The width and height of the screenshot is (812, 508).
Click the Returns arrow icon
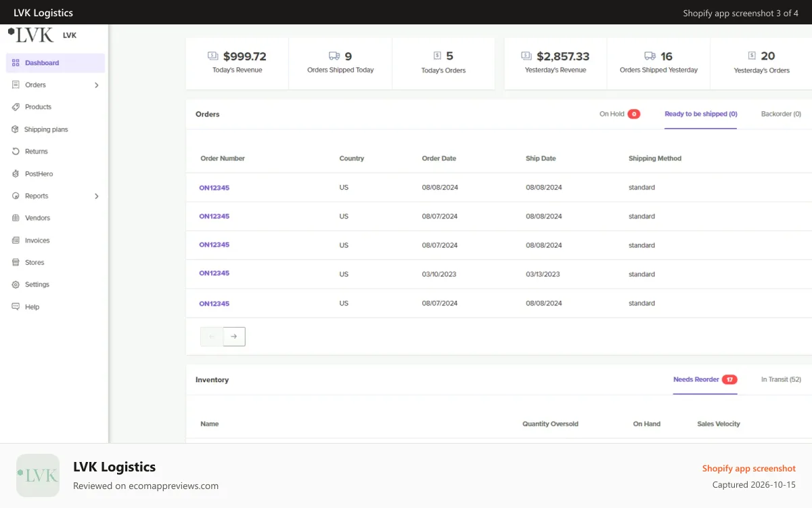click(16, 152)
